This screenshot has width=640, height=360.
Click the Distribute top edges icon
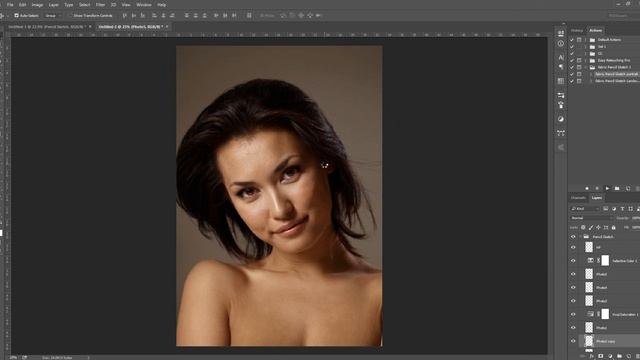point(187,16)
